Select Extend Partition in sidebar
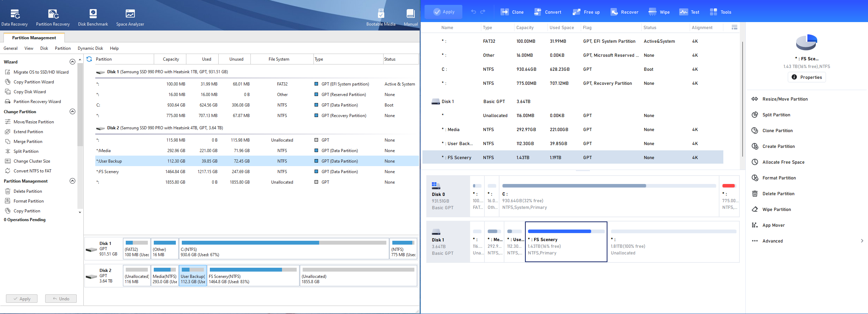 click(24, 132)
